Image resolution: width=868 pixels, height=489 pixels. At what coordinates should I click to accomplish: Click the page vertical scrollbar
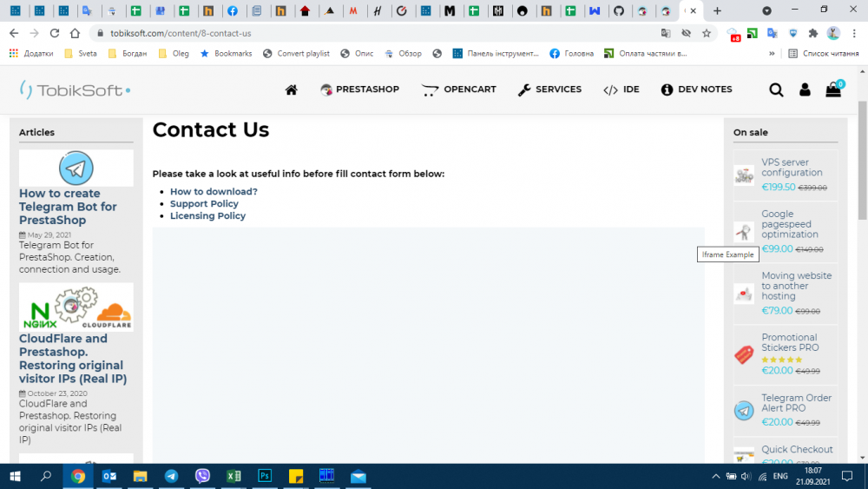tap(863, 161)
